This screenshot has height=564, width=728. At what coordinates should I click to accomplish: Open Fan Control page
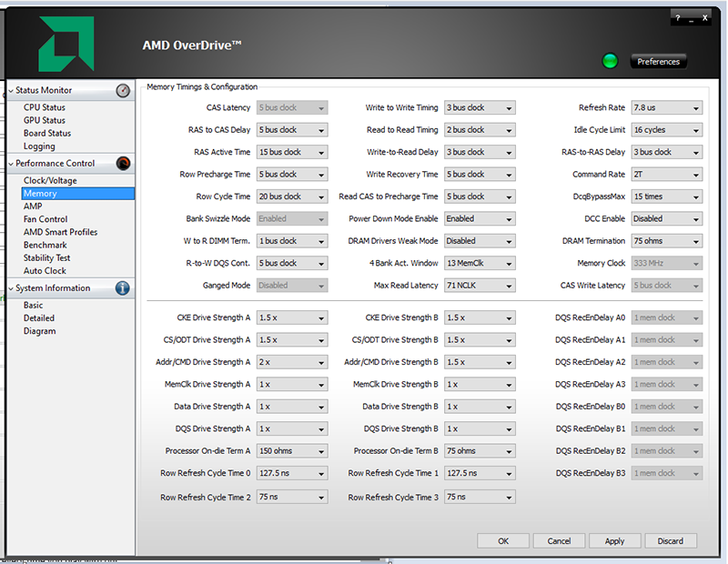[x=45, y=219]
